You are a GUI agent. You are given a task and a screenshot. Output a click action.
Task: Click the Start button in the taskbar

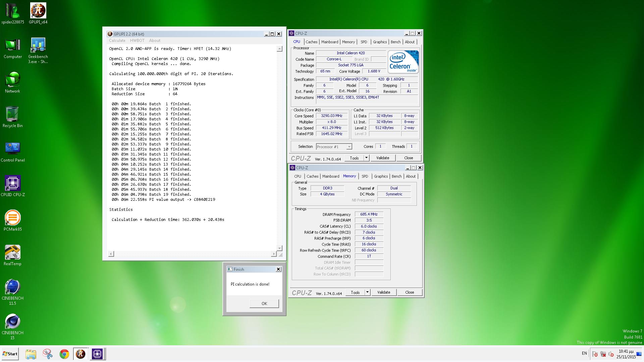pyautogui.click(x=10, y=354)
